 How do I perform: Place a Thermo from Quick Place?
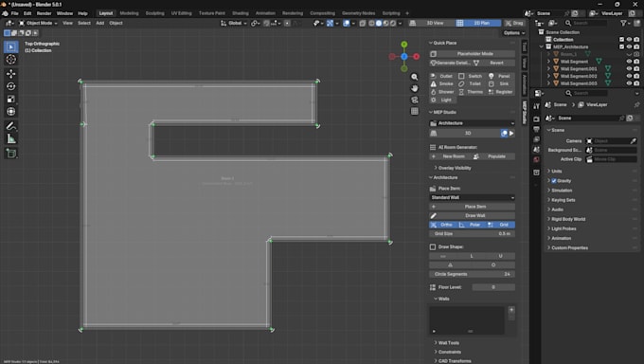(471, 92)
